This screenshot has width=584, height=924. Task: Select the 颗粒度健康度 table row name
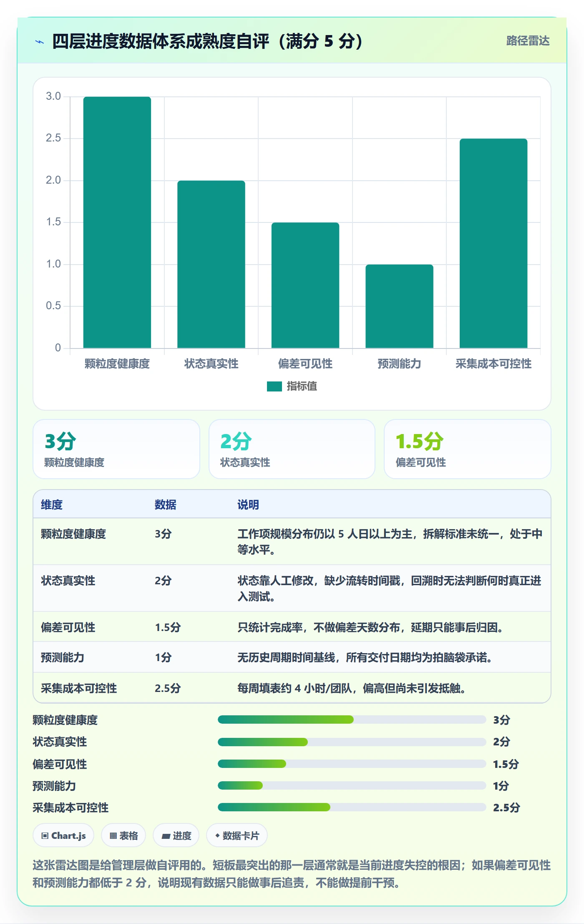coord(73,534)
